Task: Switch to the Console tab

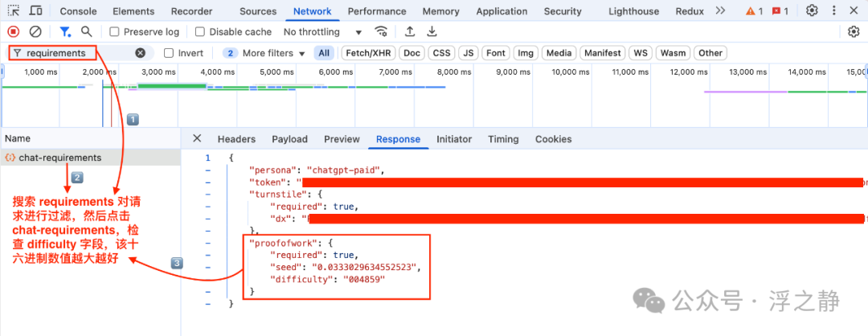Action: pyautogui.click(x=79, y=11)
